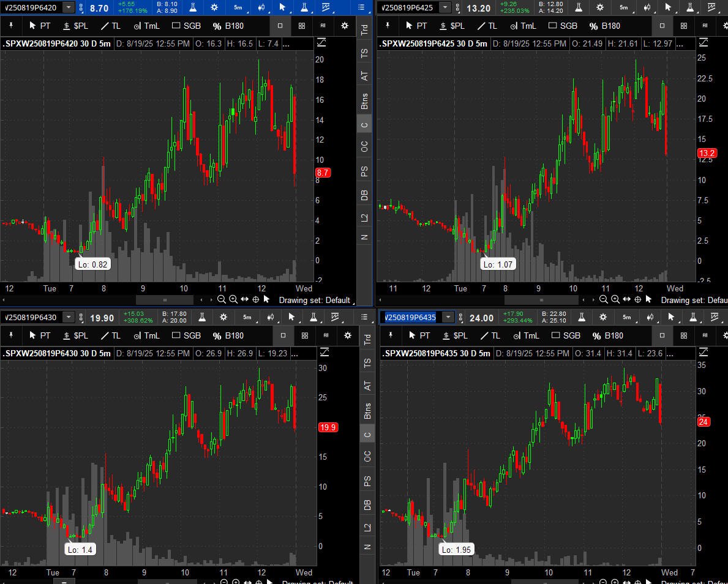
Task: Open the 5m timeframe dropdown in the P6430 header
Action: [x=247, y=317]
